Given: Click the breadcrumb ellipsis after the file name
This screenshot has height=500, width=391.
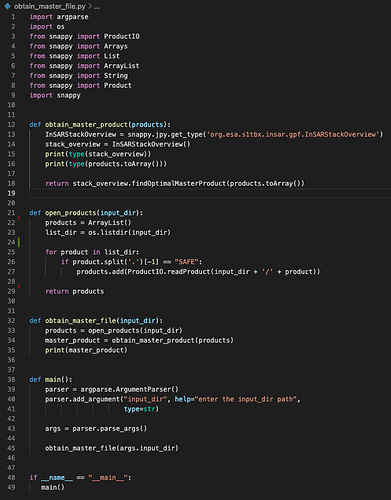Looking at the screenshot, I should click(x=97, y=7).
